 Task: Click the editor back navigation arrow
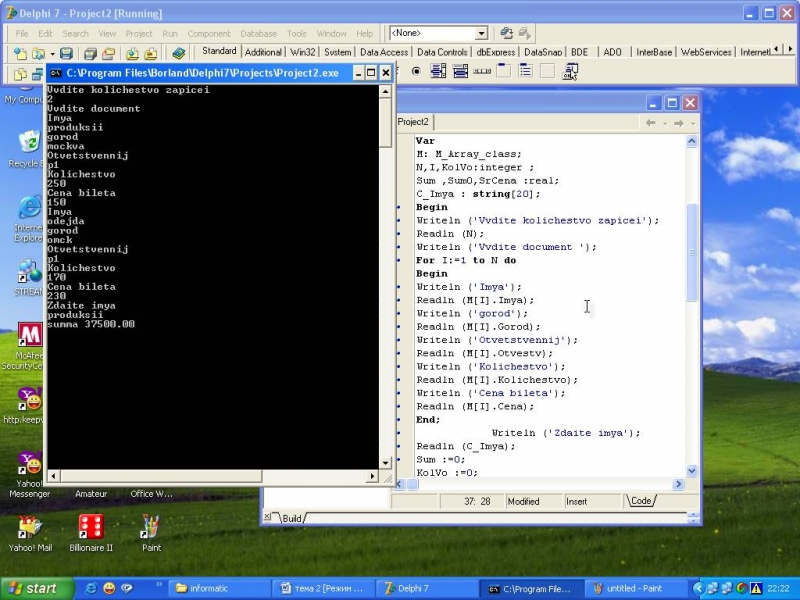point(651,123)
